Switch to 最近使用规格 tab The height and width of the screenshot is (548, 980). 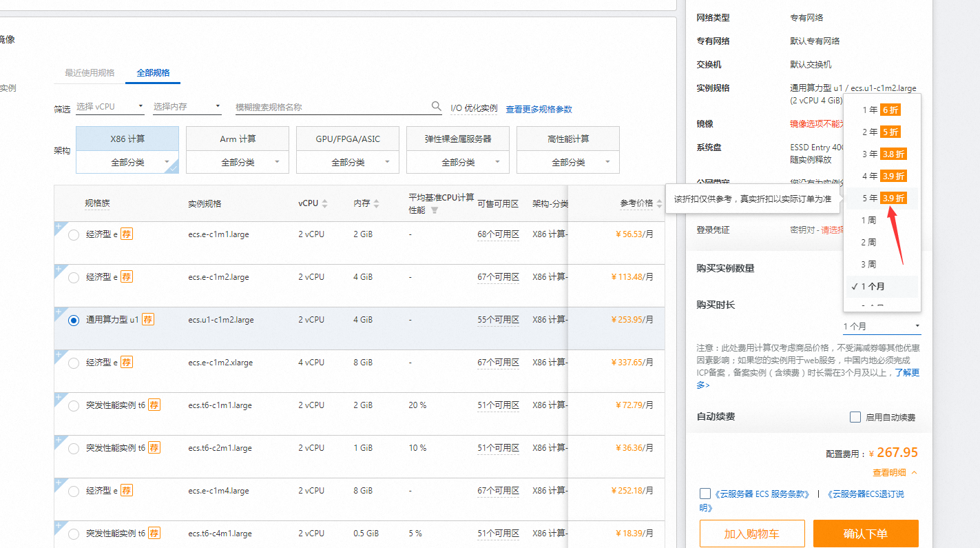pos(90,72)
